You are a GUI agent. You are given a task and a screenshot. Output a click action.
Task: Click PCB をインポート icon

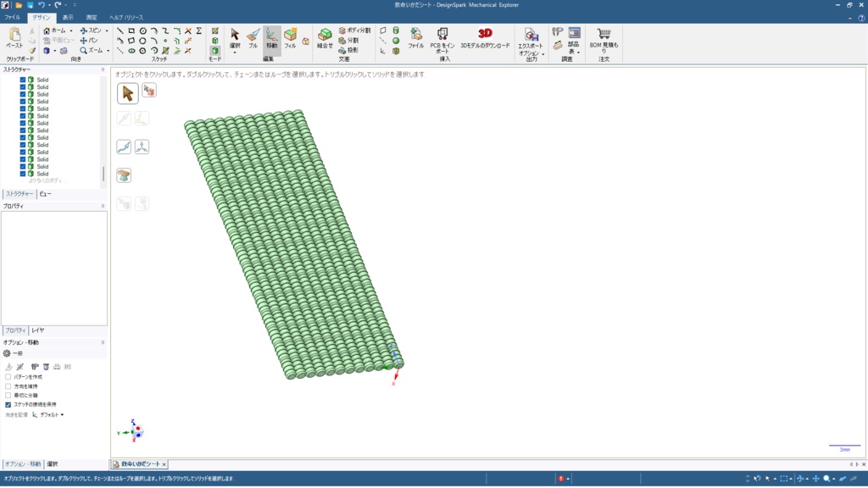(x=442, y=39)
